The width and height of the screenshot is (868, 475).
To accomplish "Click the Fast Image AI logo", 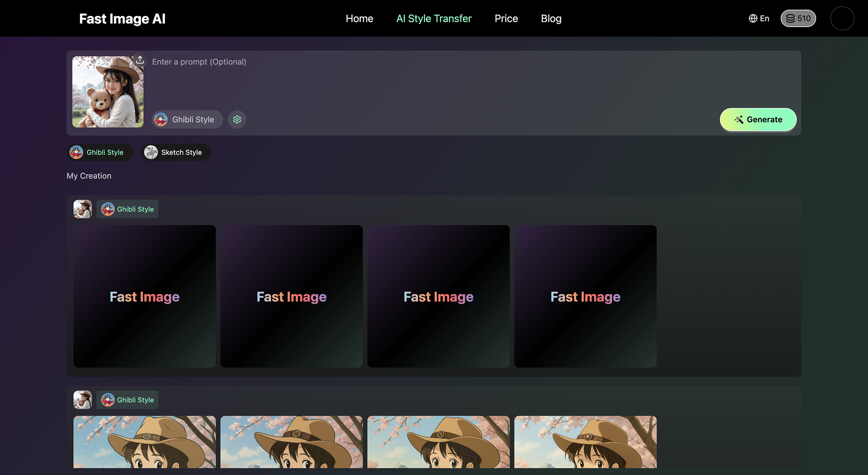I will pyautogui.click(x=122, y=19).
